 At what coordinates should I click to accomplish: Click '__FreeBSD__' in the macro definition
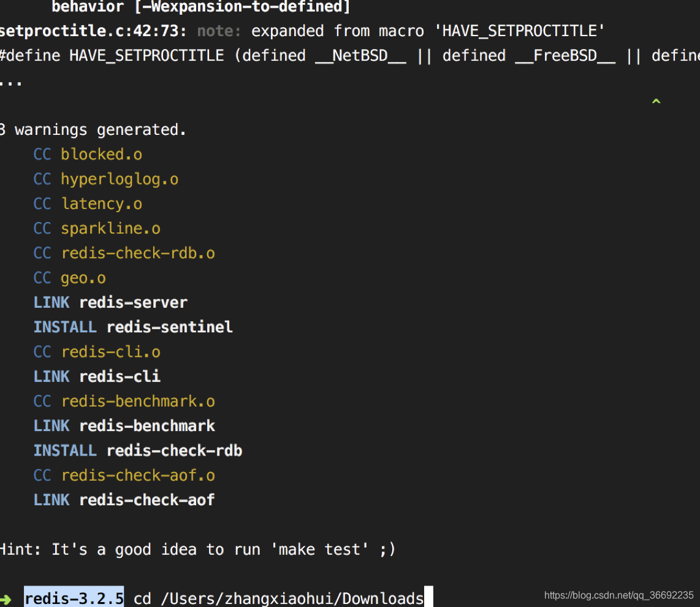click(565, 56)
